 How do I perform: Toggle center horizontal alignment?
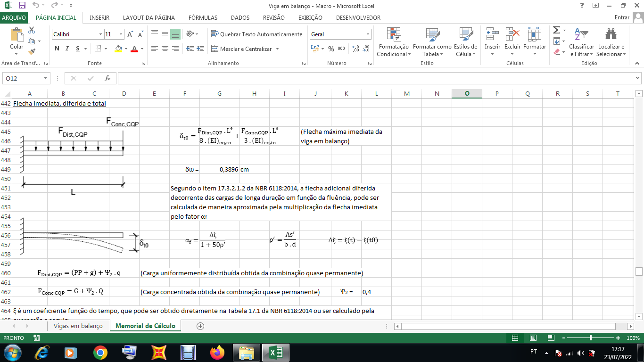(x=165, y=49)
